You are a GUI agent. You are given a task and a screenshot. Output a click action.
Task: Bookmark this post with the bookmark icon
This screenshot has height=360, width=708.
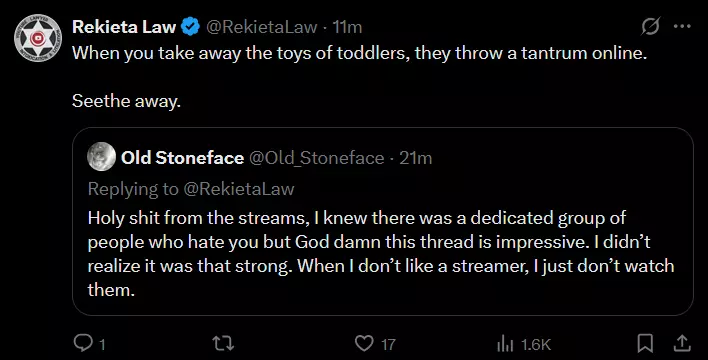(x=645, y=344)
